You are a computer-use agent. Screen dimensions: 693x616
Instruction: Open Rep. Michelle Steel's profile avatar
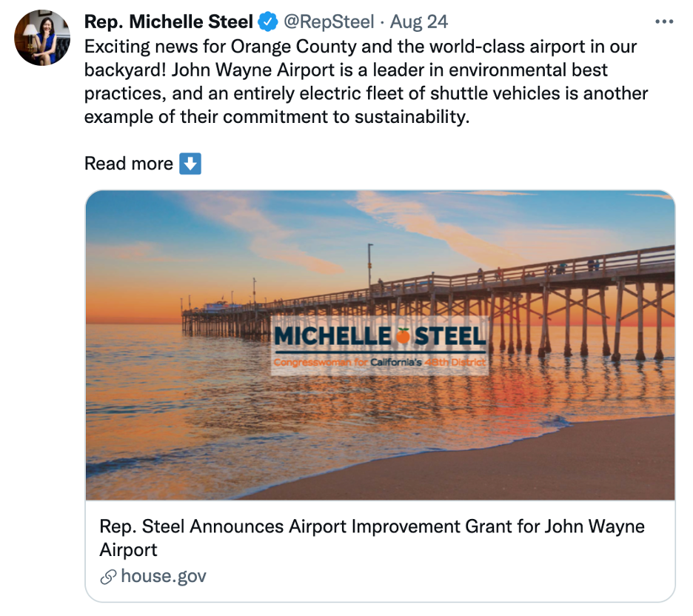pyautogui.click(x=42, y=38)
